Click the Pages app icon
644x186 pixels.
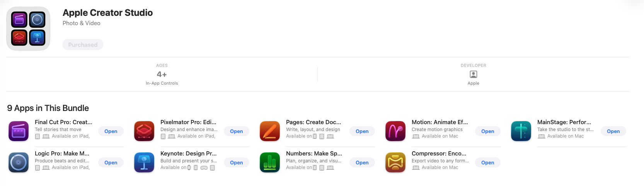(270, 131)
